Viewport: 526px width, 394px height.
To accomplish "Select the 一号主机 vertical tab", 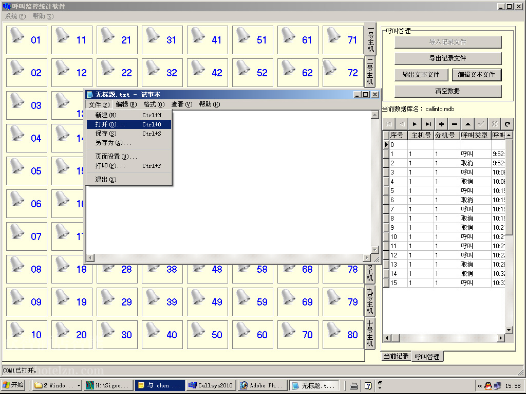I will click(370, 39).
